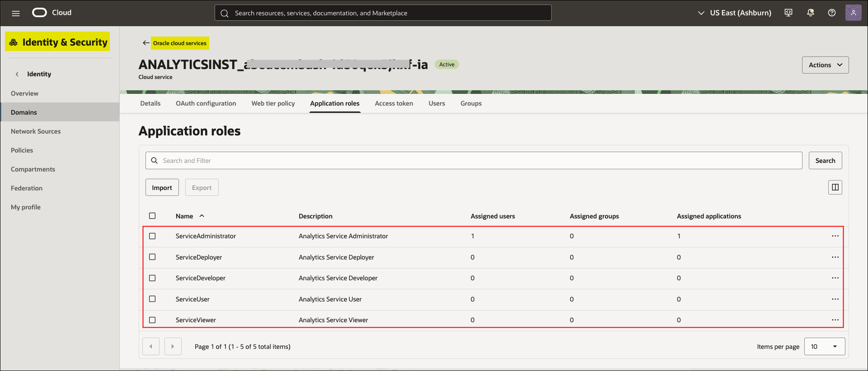
Task: Open the Cloud Shell developer tools icon
Action: click(x=788, y=13)
